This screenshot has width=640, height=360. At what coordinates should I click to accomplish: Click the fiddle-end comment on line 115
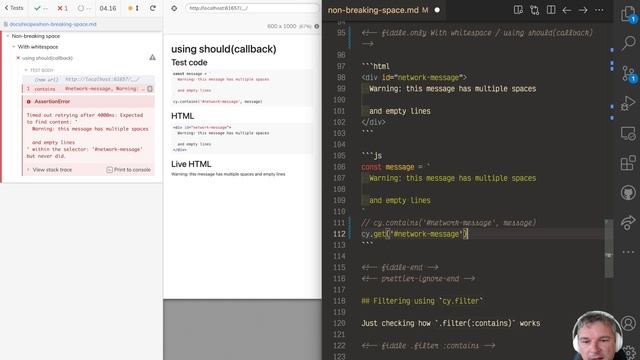coord(400,267)
